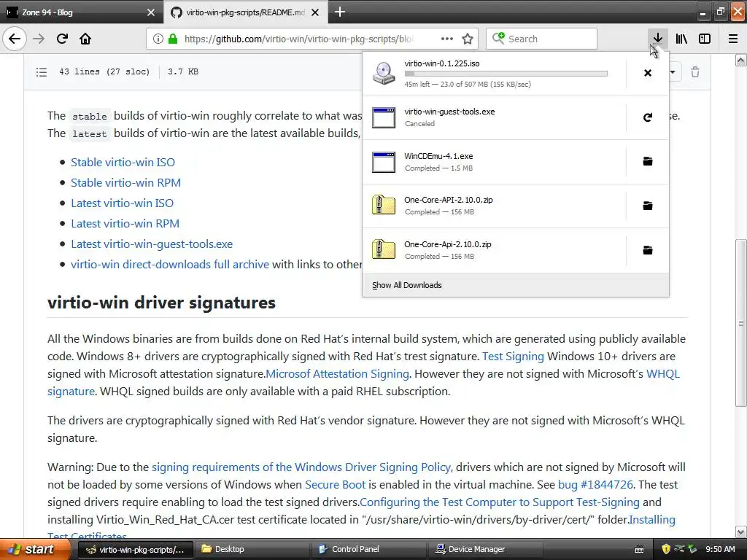
Task: Bookmark this page with the star
Action: [x=468, y=39]
